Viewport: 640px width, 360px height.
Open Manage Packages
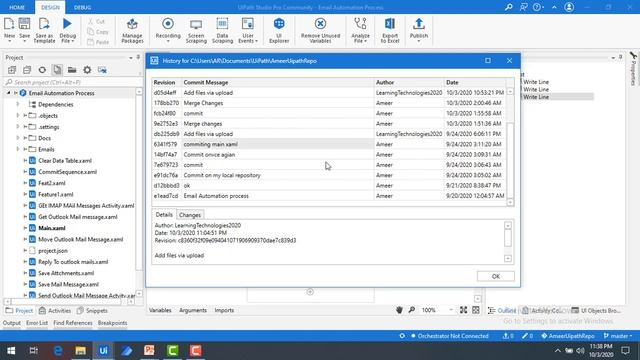(132, 30)
